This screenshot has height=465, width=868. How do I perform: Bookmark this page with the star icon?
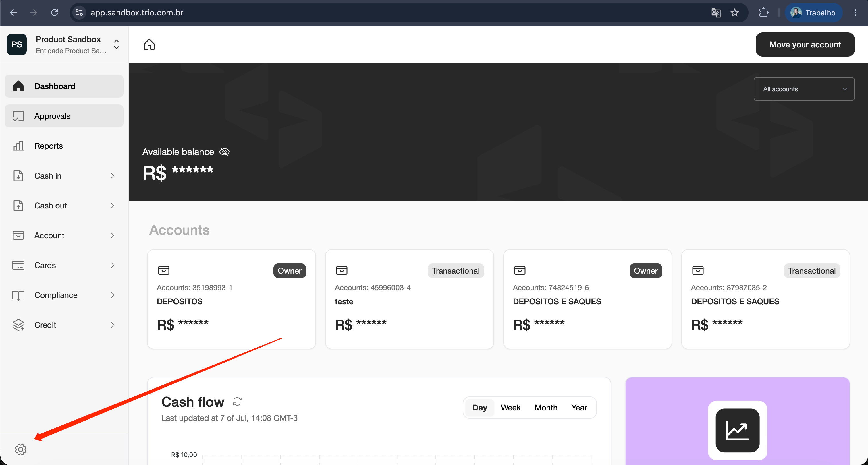(x=735, y=13)
